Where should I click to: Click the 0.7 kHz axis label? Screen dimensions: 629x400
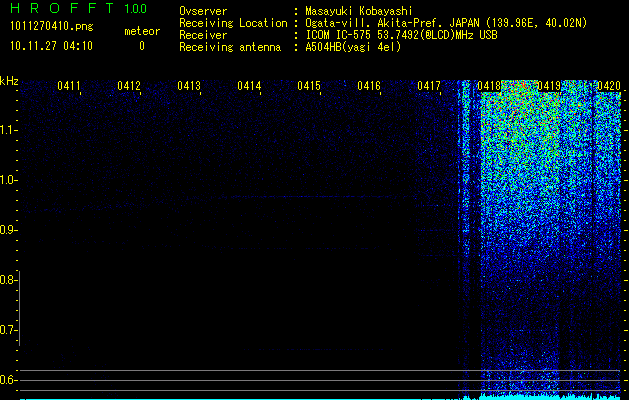(8, 330)
